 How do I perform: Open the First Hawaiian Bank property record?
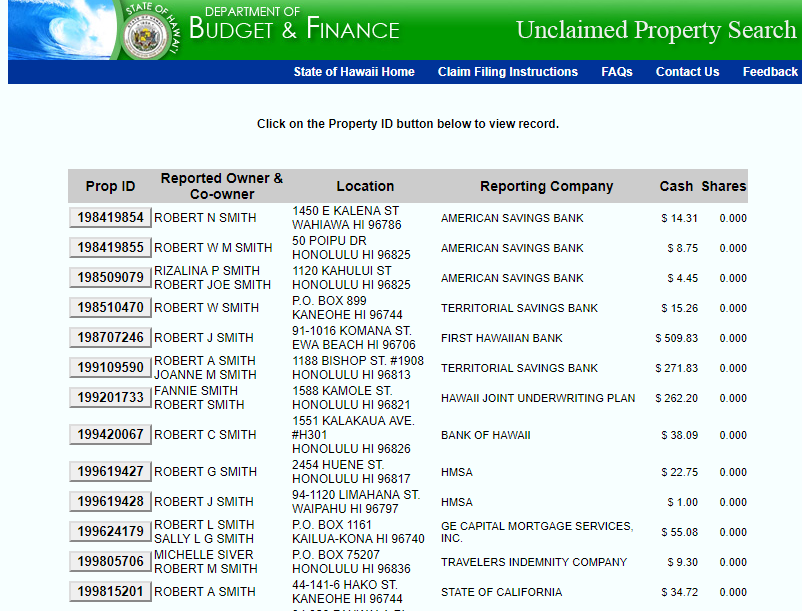110,337
